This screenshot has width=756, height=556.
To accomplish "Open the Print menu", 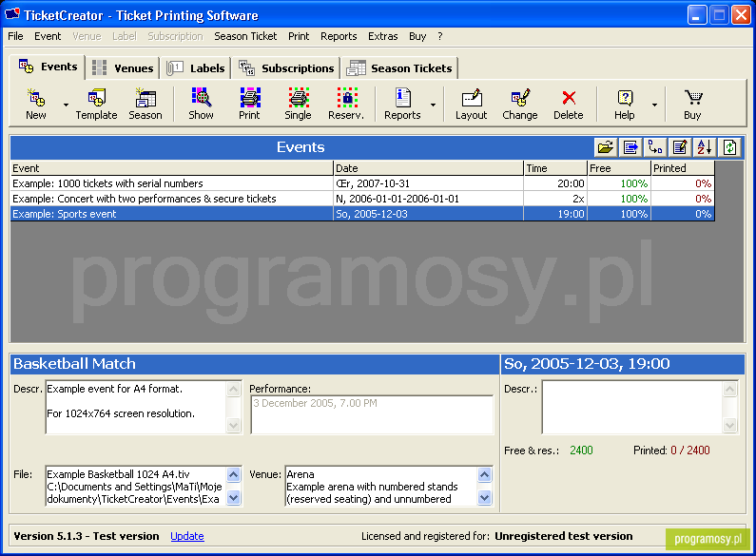I will point(299,36).
